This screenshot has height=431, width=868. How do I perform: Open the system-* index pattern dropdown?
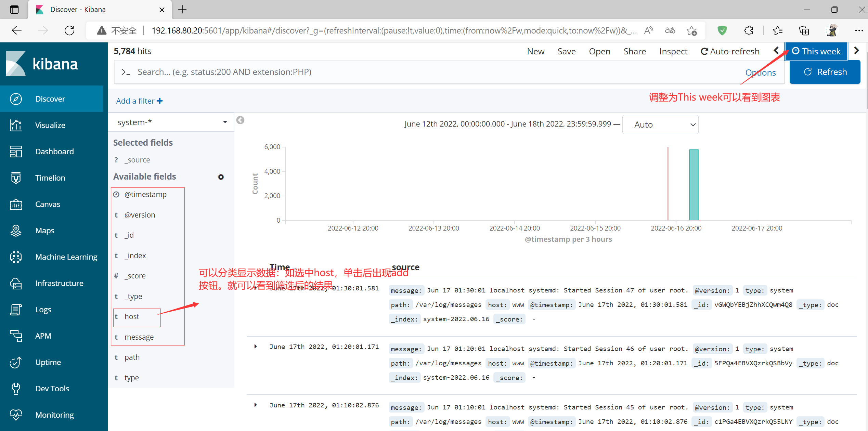click(x=171, y=122)
